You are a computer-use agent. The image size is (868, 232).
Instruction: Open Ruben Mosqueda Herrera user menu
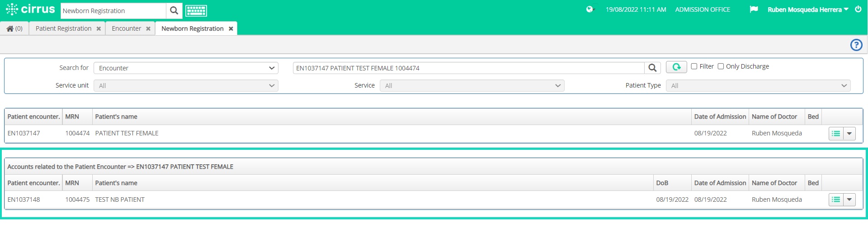[x=808, y=9]
